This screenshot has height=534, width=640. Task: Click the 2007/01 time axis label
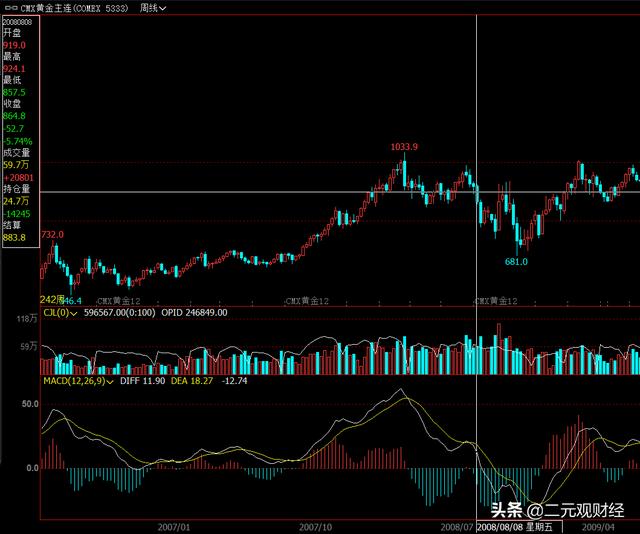pos(174,525)
